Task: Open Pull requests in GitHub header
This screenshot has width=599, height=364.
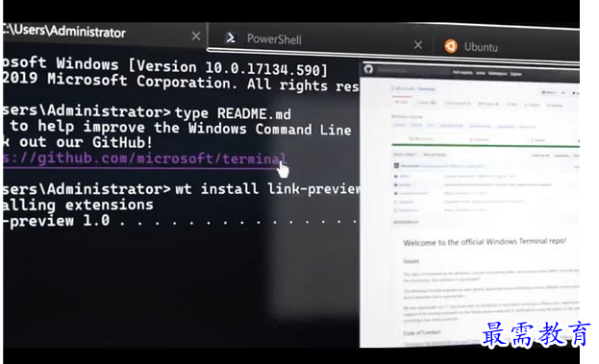Action: click(x=462, y=72)
